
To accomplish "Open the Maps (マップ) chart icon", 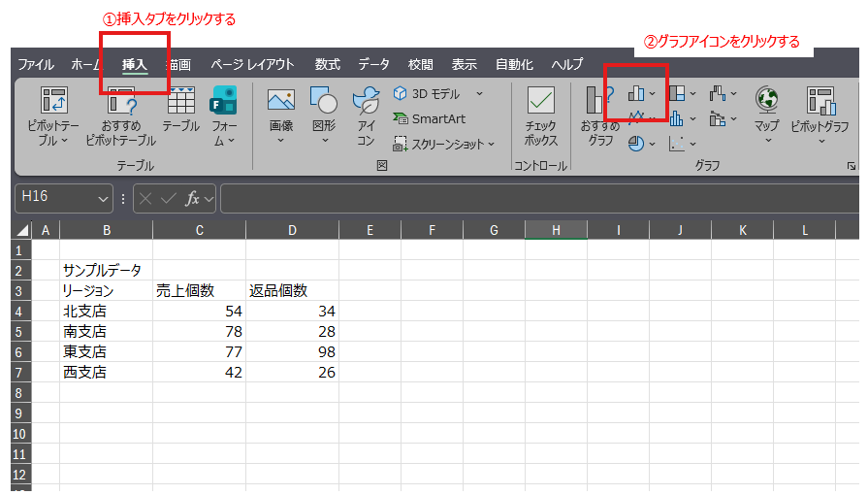I will (x=767, y=102).
